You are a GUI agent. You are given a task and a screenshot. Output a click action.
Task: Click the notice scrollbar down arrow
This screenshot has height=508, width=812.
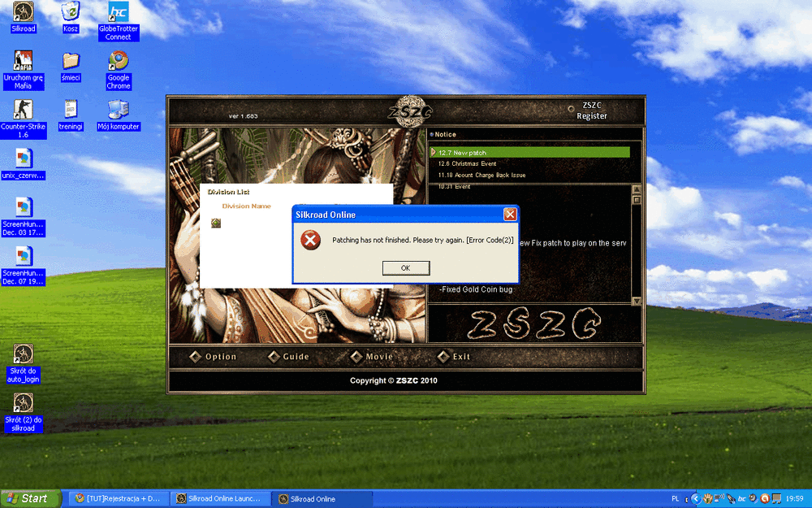coord(637,302)
